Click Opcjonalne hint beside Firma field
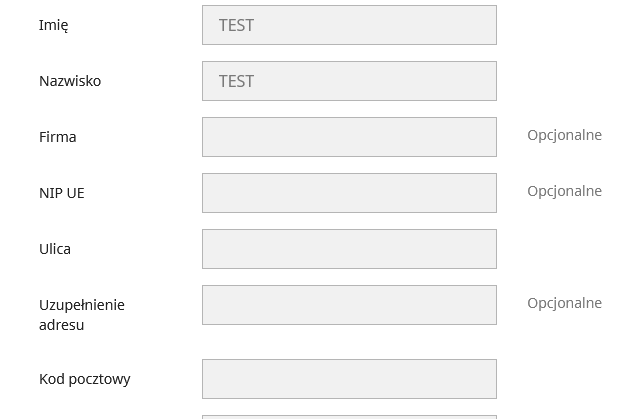The height and width of the screenshot is (419, 621). [x=564, y=135]
